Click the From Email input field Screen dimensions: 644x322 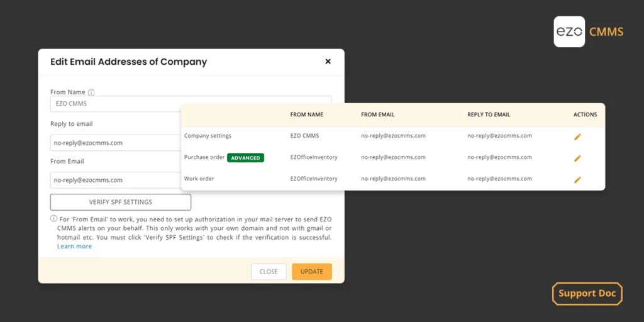pos(116,180)
